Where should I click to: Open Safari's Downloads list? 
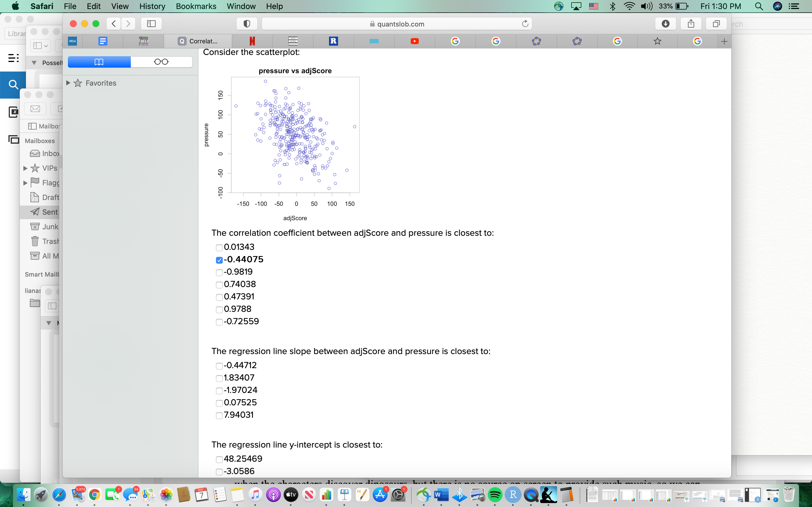click(x=665, y=23)
